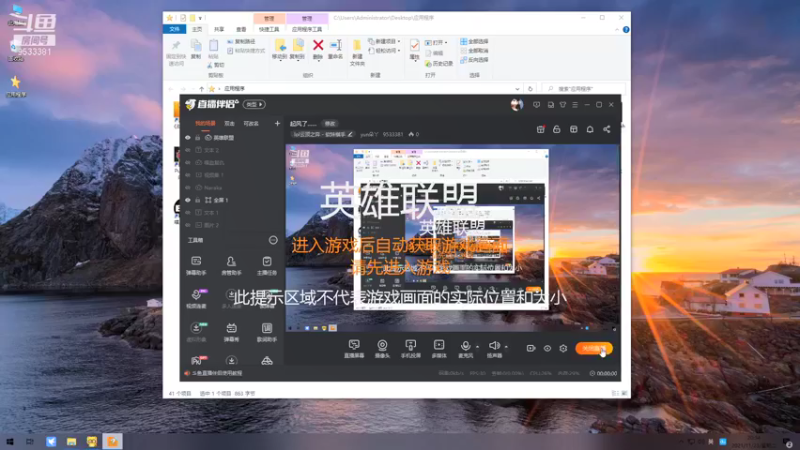Open the hamburger menu in companion title bar
800x450 pixels.
[574, 105]
